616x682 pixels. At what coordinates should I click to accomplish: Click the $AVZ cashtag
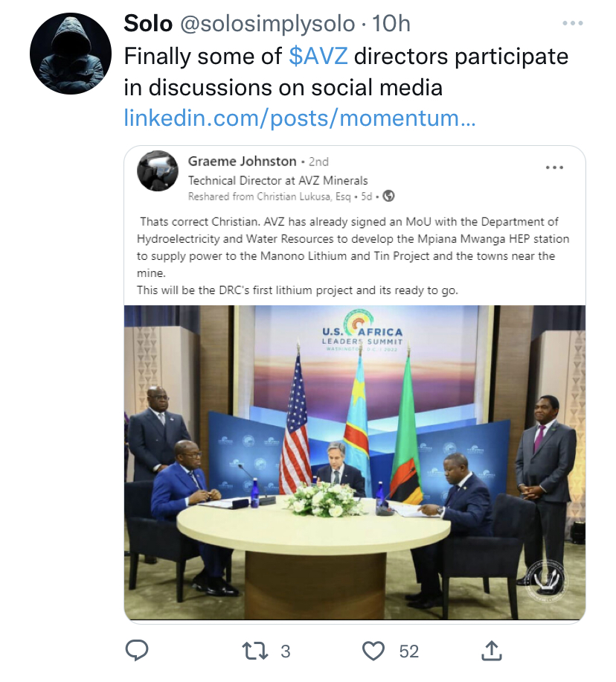pos(319,56)
